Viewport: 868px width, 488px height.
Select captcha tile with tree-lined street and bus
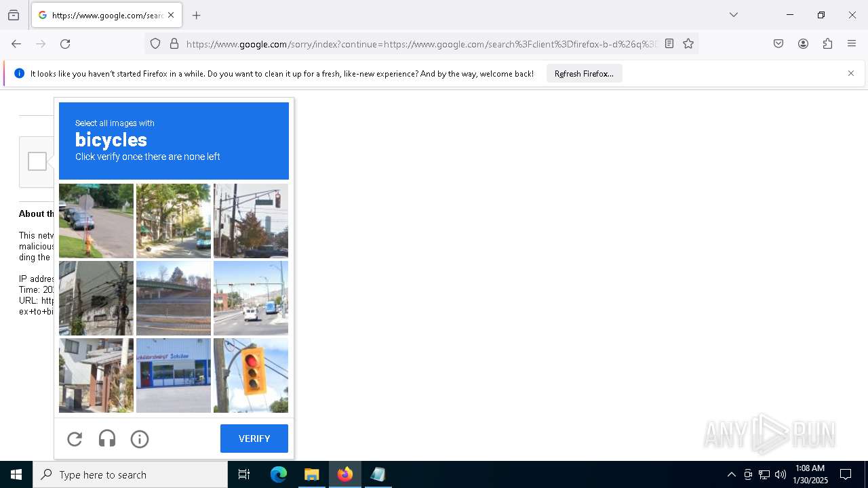click(174, 221)
